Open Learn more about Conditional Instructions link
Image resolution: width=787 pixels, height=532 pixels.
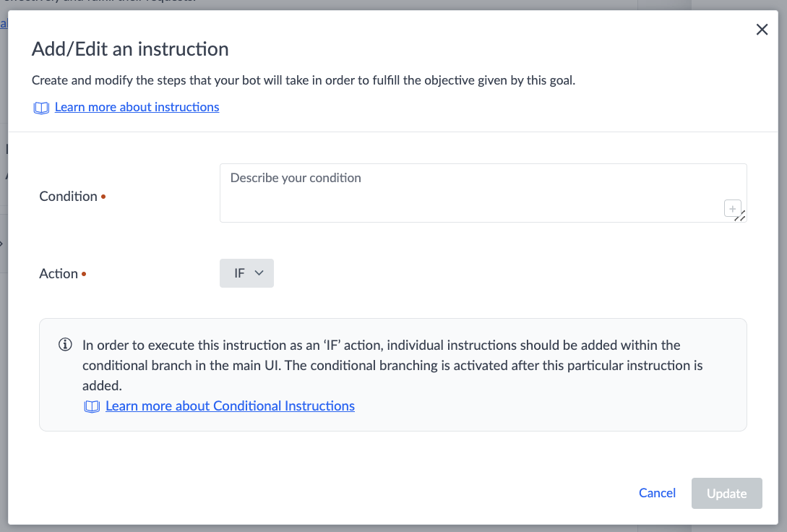230,406
